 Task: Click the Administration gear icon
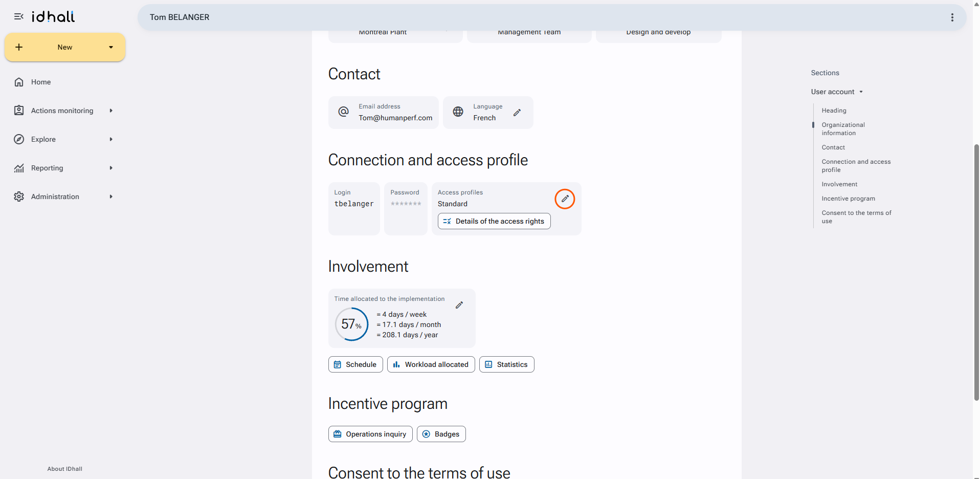point(19,197)
